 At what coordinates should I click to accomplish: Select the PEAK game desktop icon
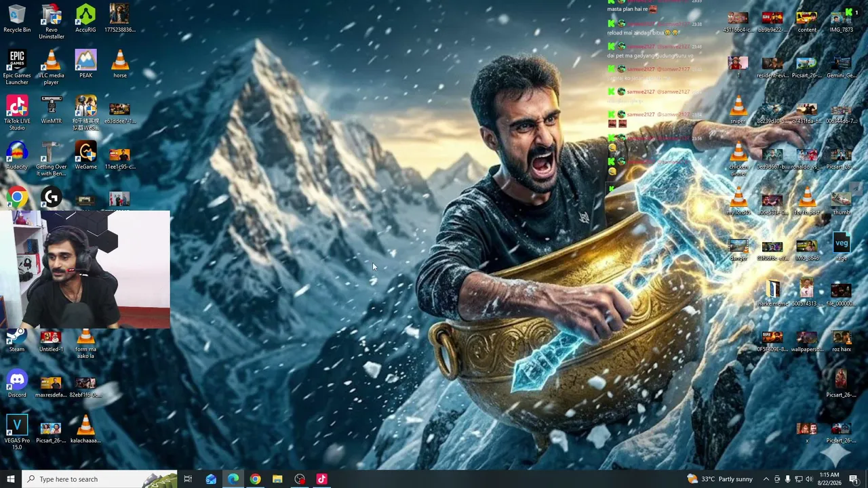coord(85,64)
